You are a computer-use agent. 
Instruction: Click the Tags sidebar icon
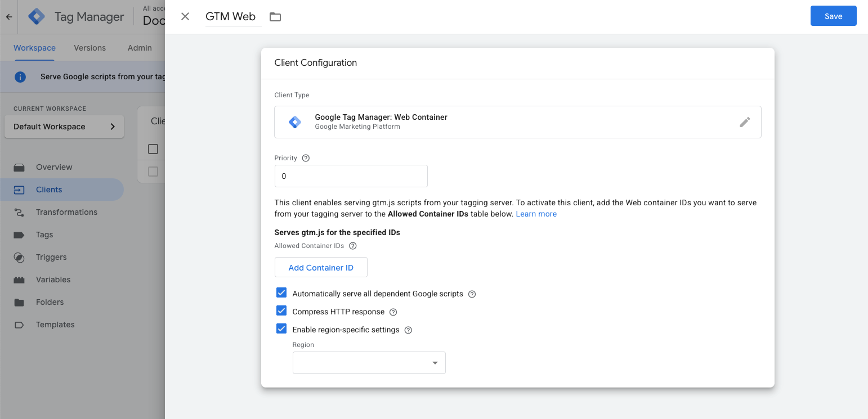point(19,235)
